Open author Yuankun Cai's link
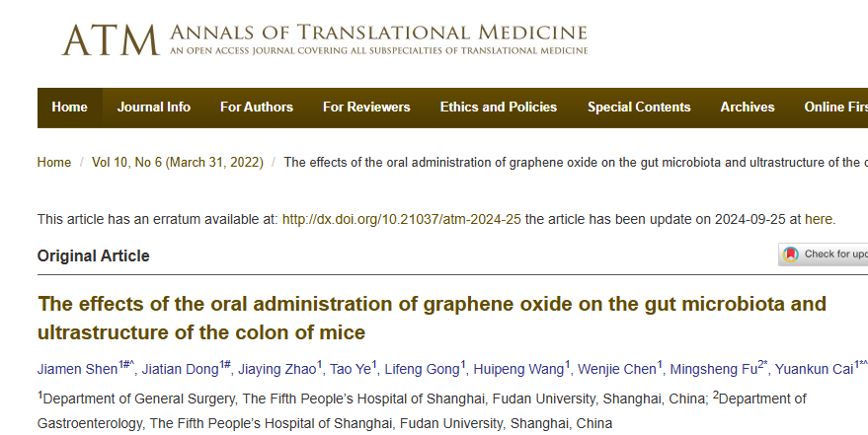The height and width of the screenshot is (435, 868). pos(814,369)
